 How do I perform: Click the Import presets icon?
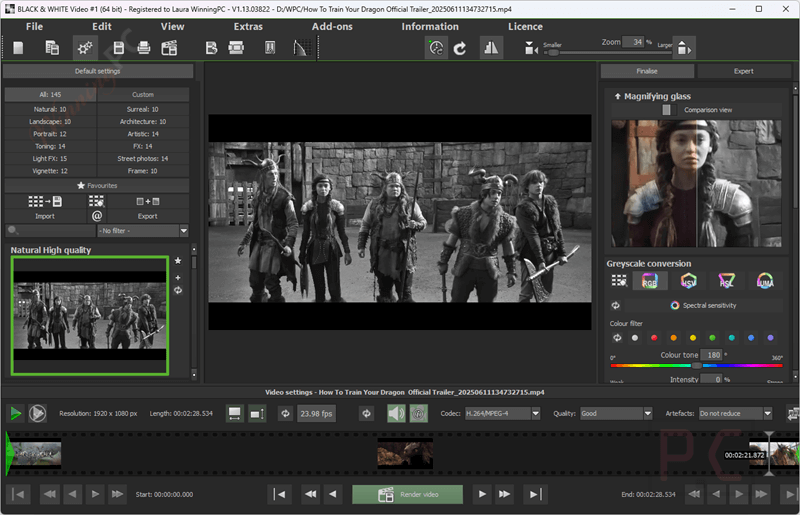[45, 202]
